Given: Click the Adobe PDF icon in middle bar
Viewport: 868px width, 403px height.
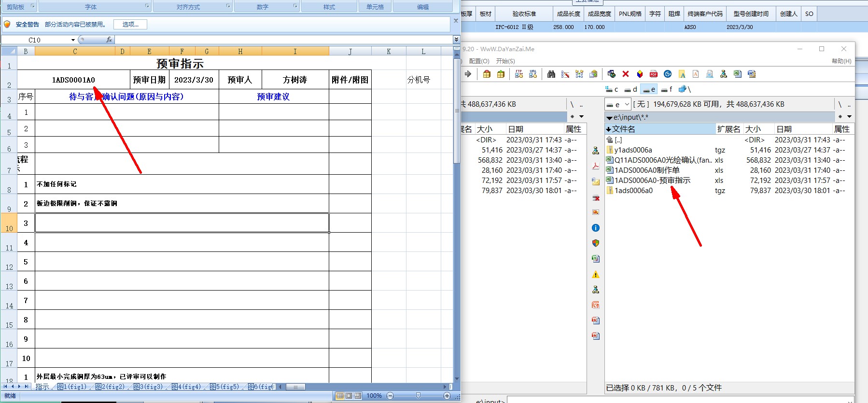Looking at the screenshot, I should pos(596,166).
